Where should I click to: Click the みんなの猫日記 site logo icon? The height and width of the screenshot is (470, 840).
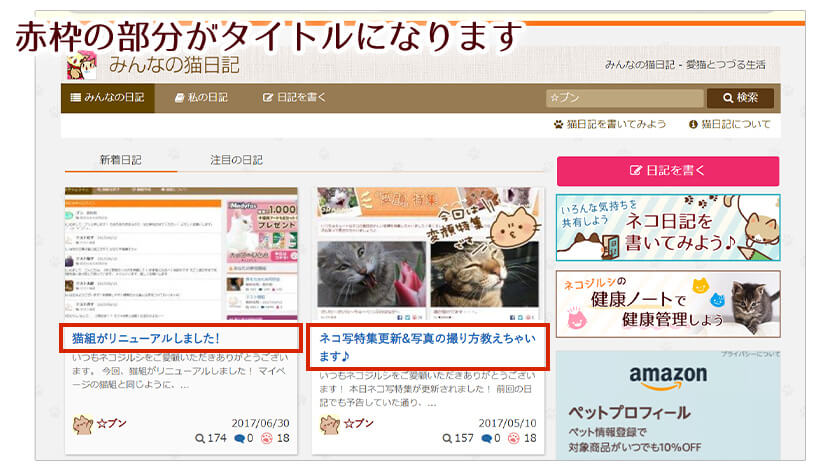click(x=82, y=65)
